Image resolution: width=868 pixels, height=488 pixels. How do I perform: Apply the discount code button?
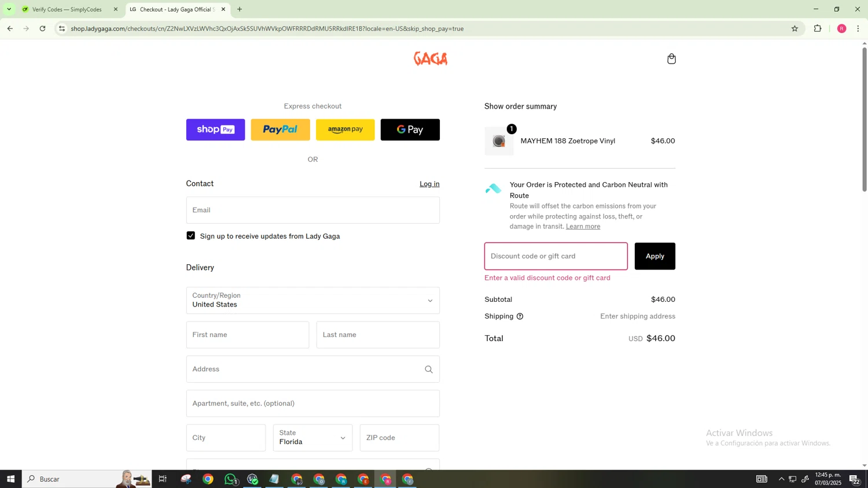[x=654, y=256]
